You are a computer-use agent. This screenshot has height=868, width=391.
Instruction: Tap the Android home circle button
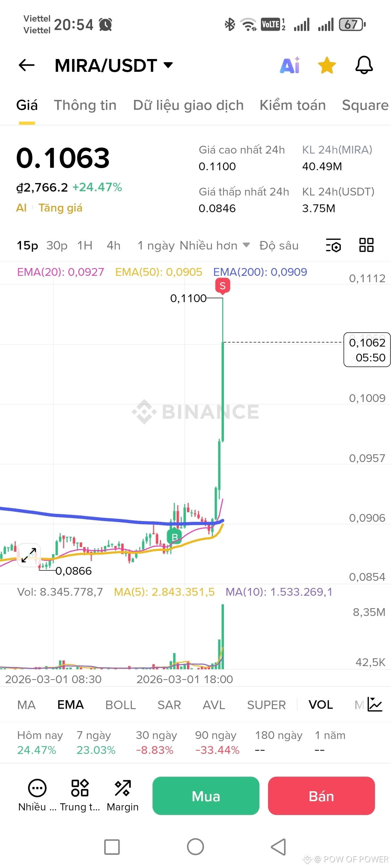[x=195, y=847]
